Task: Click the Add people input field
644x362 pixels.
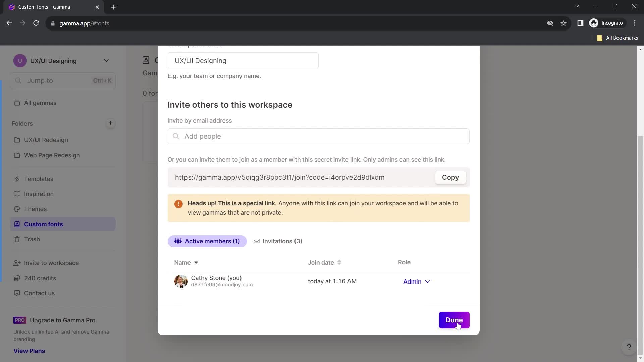Action: (x=318, y=136)
